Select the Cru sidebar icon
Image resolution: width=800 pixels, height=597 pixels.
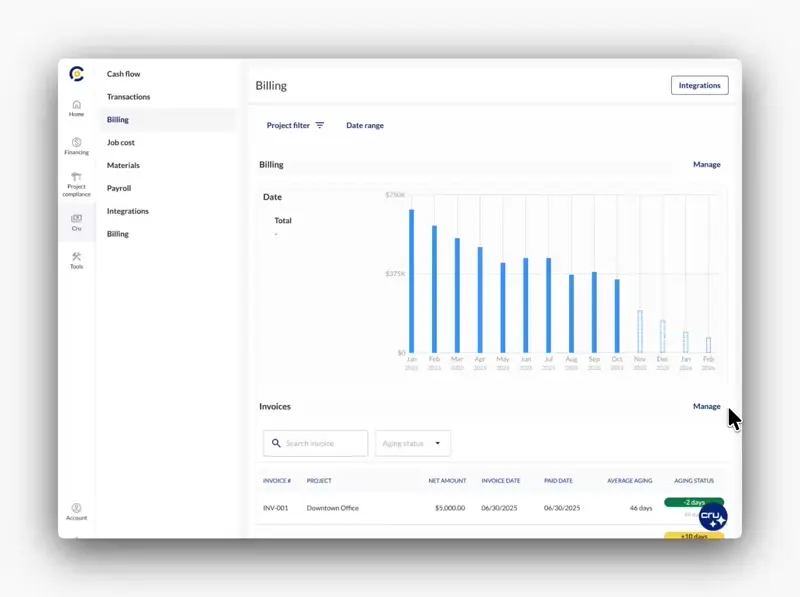point(77,222)
